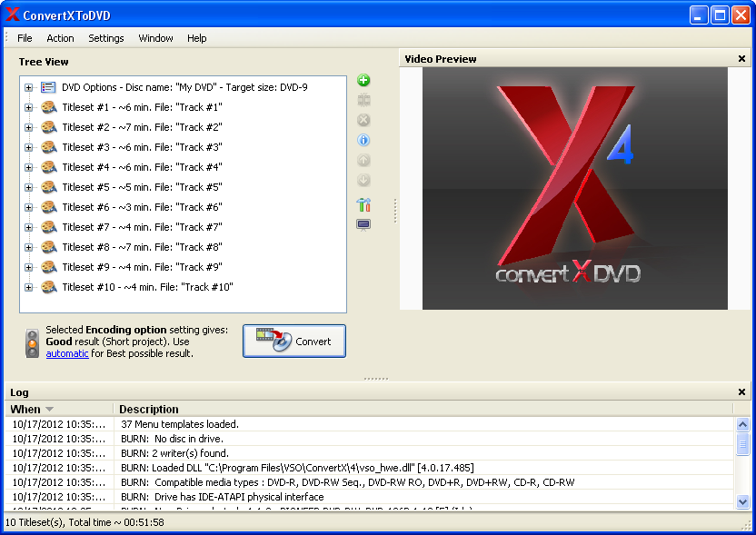Click the traffic light encoding quality icon
Image resolution: width=756 pixels, height=535 pixels.
[x=33, y=343]
